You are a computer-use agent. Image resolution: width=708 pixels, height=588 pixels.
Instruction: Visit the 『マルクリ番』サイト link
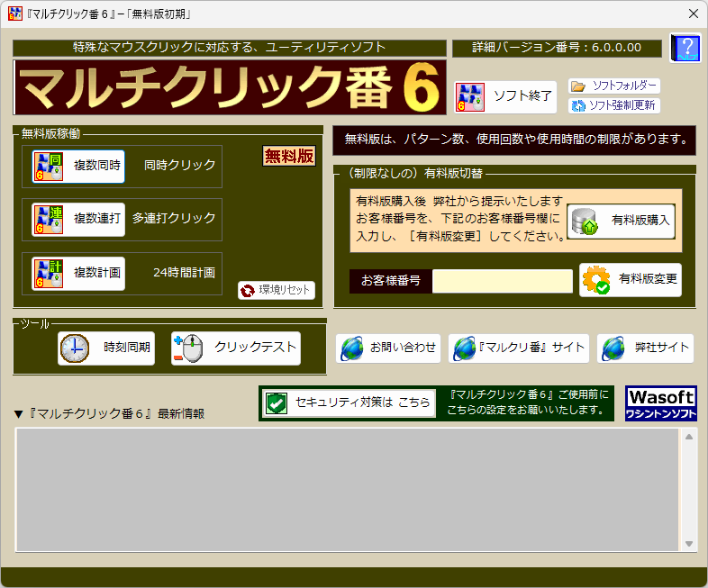point(519,348)
